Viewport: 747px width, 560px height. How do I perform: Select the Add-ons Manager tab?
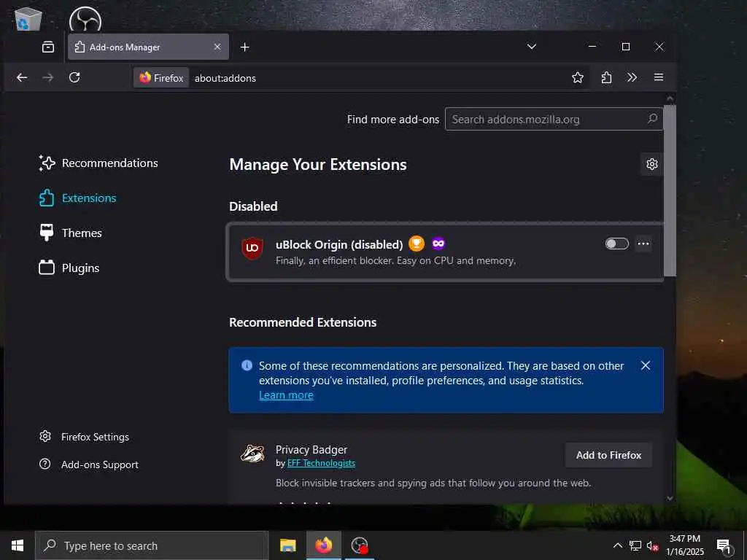(x=148, y=47)
